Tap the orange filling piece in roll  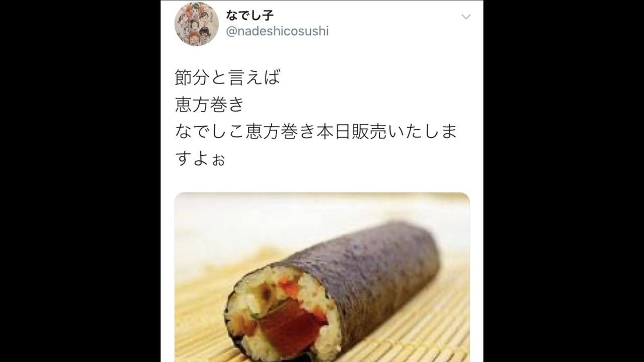pyautogui.click(x=287, y=288)
